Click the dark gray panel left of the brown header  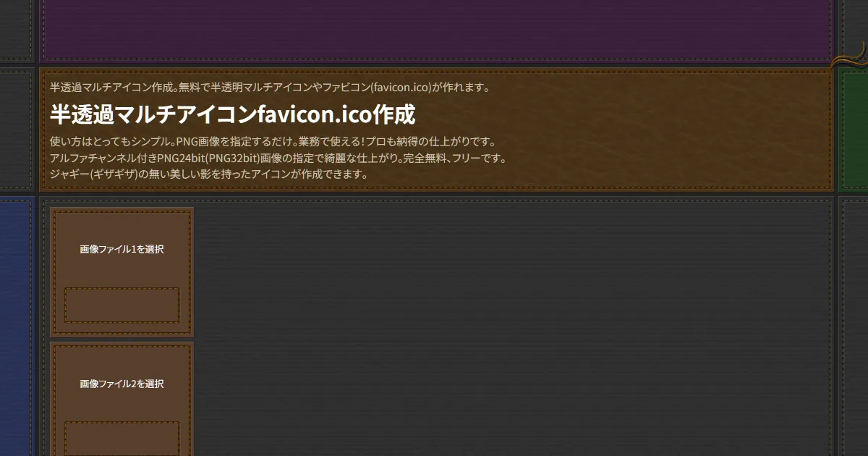16,130
